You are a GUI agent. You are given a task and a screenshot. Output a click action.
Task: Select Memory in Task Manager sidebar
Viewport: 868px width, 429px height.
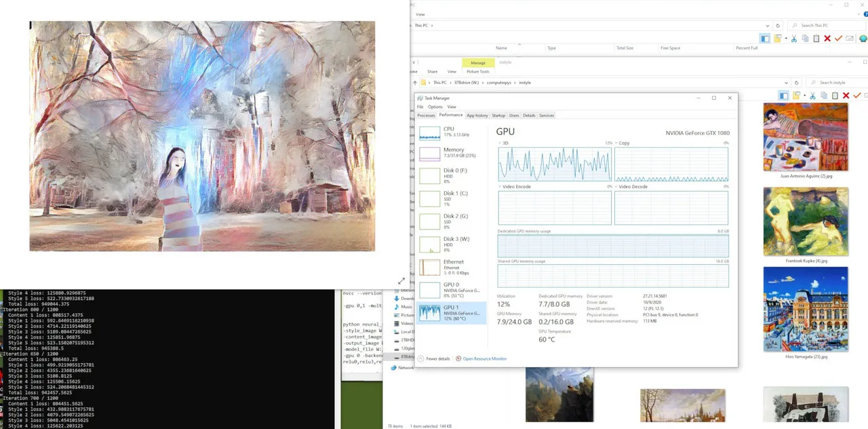pos(450,153)
